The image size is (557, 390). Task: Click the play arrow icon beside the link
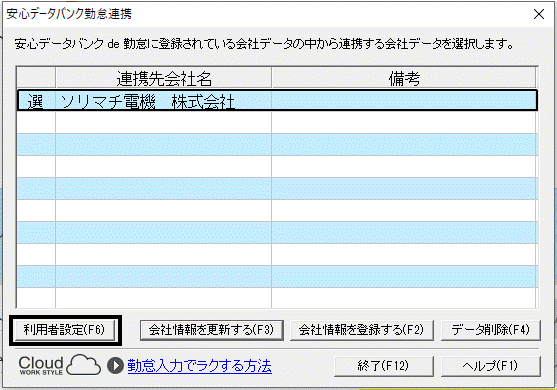coord(115,365)
